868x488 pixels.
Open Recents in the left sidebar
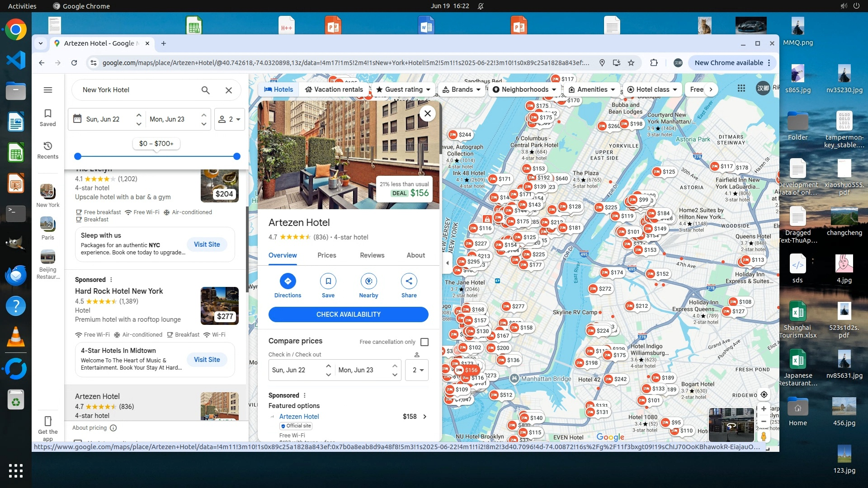tap(48, 150)
